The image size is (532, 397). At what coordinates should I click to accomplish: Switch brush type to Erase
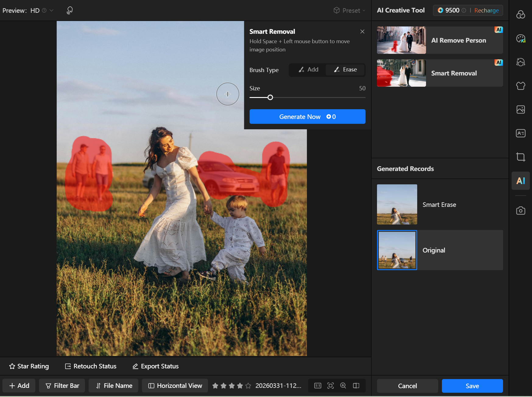345,70
